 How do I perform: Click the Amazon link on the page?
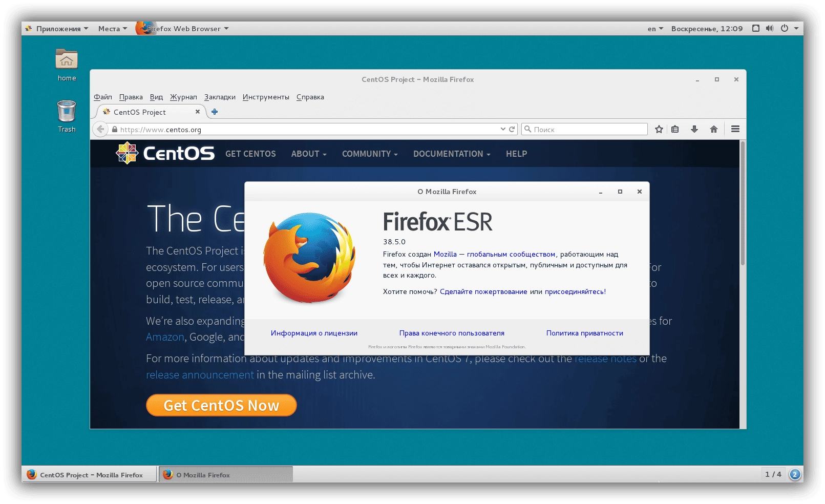click(165, 337)
